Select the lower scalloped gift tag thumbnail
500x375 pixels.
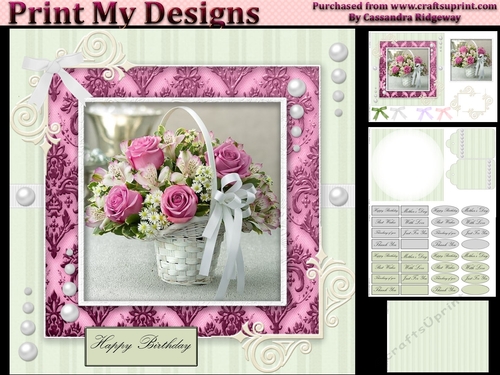click(x=471, y=174)
